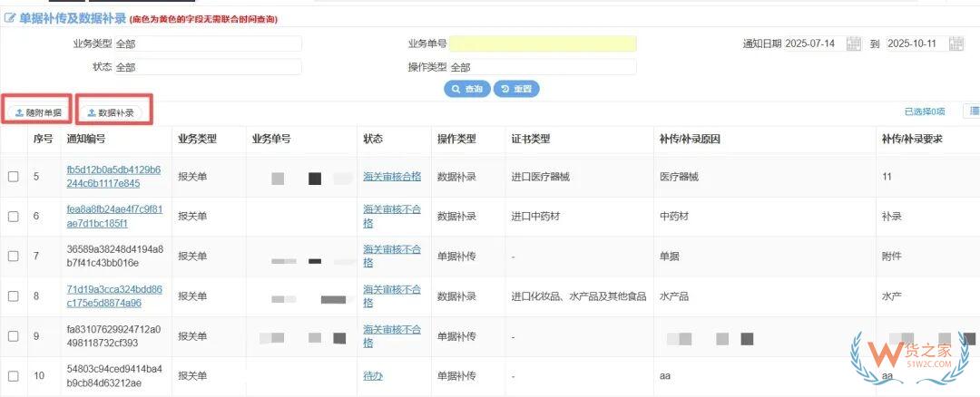980x397 pixels.
Task: Open notification link fb5d12b0a5db4129b6244c6b1117e845
Action: [113, 177]
